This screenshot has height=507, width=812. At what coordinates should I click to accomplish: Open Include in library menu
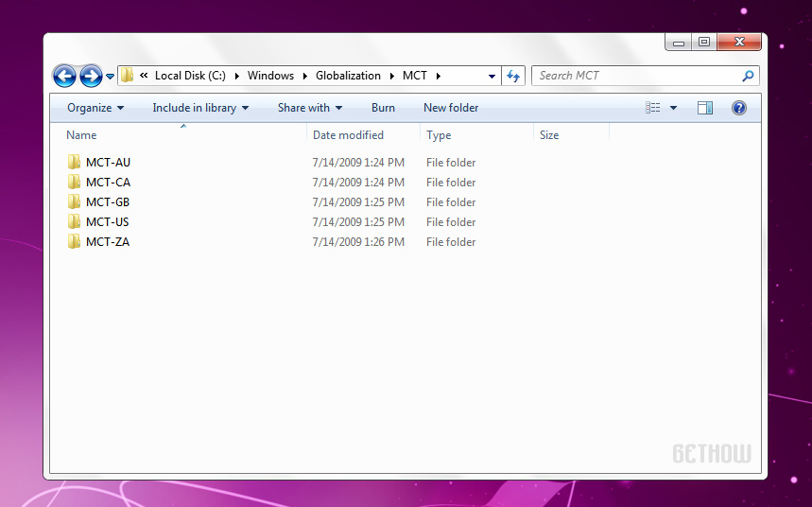click(200, 108)
